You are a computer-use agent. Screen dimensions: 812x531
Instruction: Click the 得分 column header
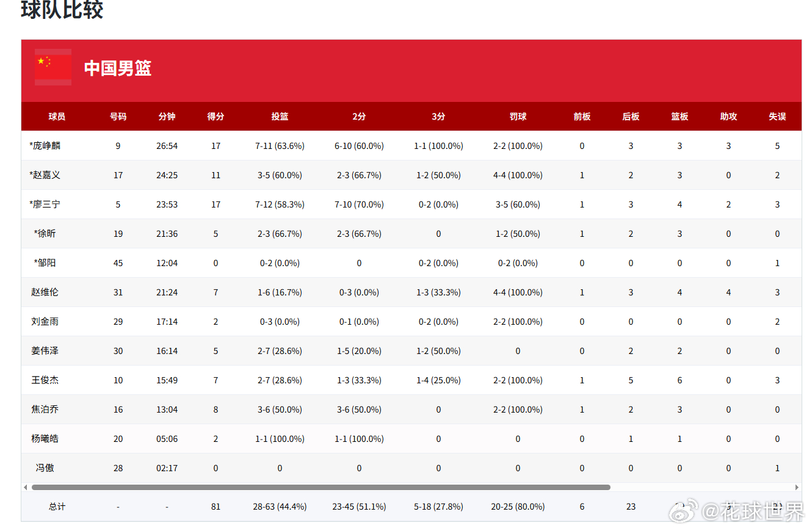coord(216,117)
